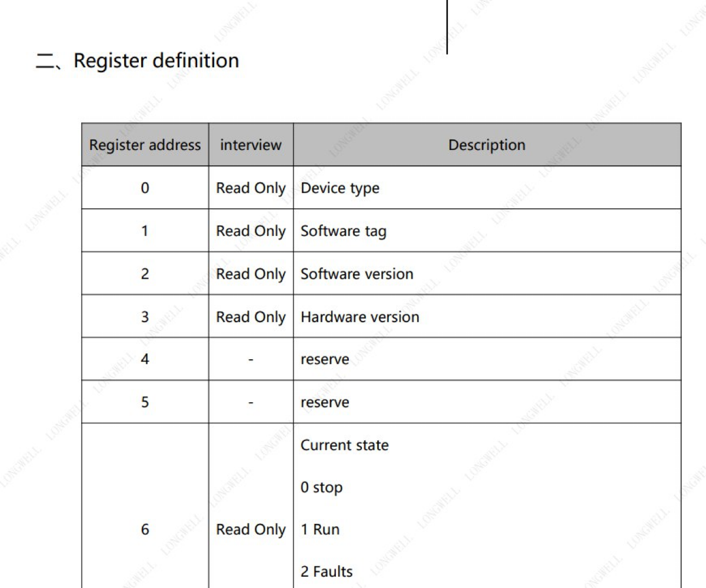This screenshot has height=588, width=706.
Task: Select the 'Software tag' description text
Action: (x=344, y=231)
